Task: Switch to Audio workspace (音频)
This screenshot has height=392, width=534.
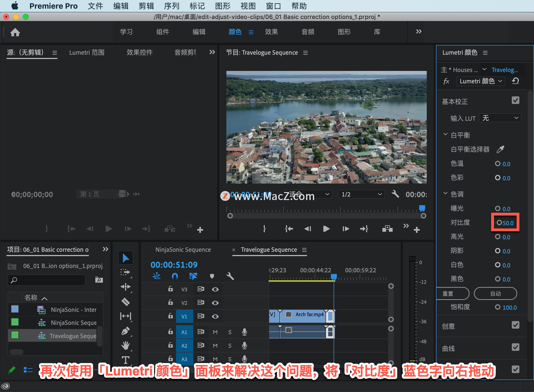Action: pyautogui.click(x=308, y=32)
